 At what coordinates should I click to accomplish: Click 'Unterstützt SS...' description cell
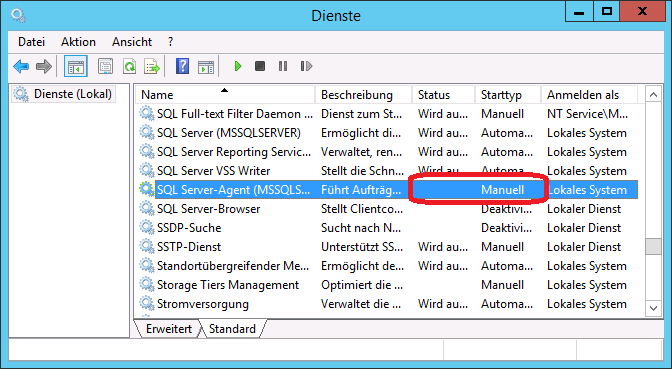362,246
